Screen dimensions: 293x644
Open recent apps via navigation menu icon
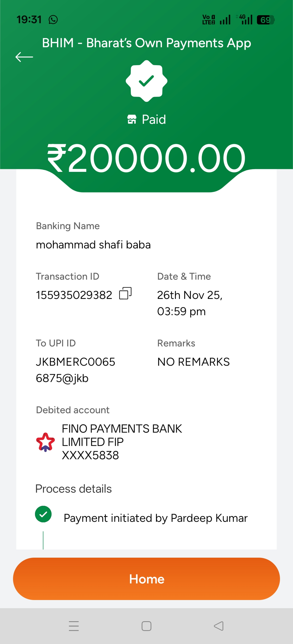pyautogui.click(x=74, y=626)
